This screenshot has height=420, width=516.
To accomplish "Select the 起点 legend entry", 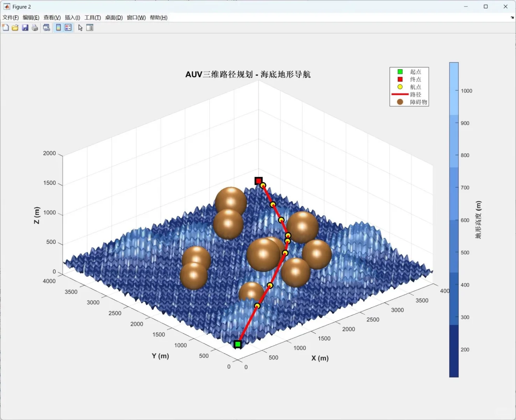I will [409, 72].
